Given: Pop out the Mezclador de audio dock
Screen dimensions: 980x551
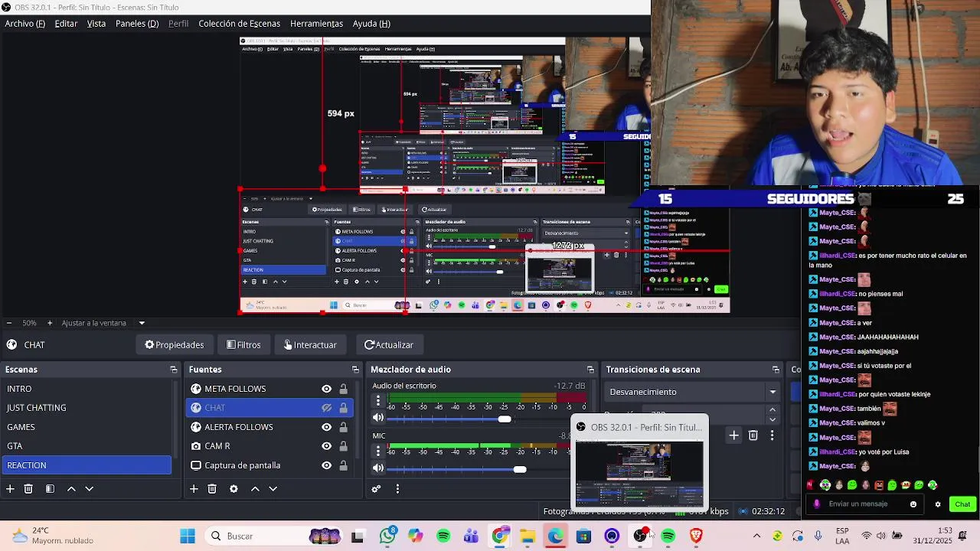Looking at the screenshot, I should click(590, 370).
